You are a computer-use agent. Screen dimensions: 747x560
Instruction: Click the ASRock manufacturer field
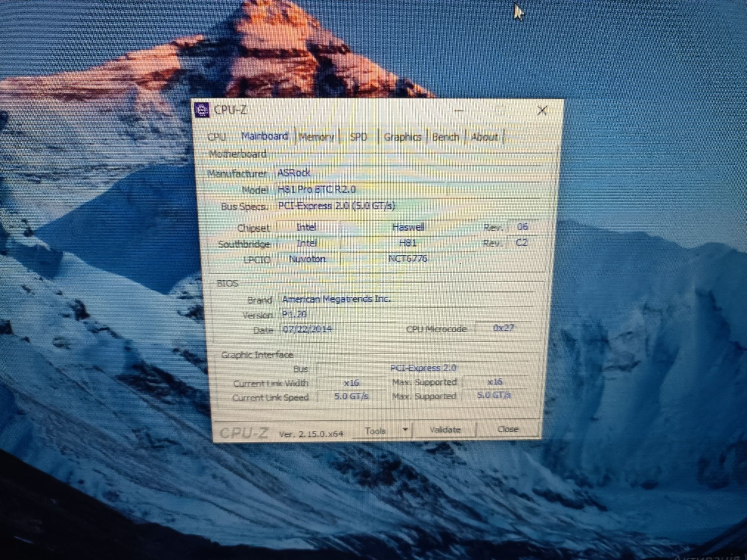(407, 172)
